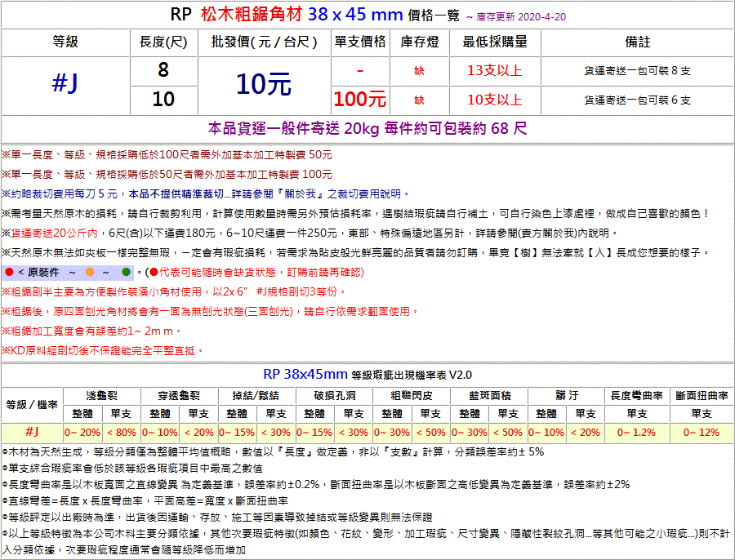735x560 pixels.
Task: Click the < 80% value under 淺龜裂
Action: click(122, 433)
